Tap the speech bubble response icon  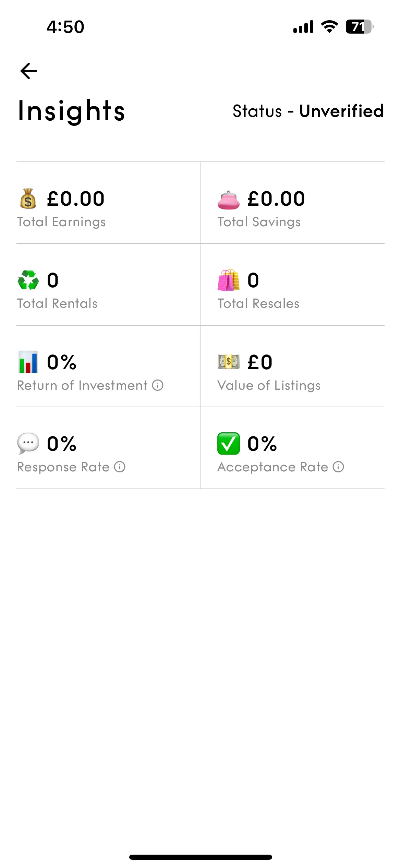point(28,443)
